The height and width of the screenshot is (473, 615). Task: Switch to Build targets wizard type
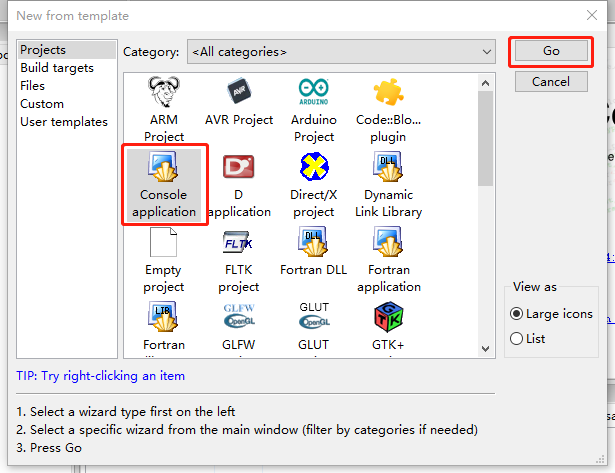point(67,68)
